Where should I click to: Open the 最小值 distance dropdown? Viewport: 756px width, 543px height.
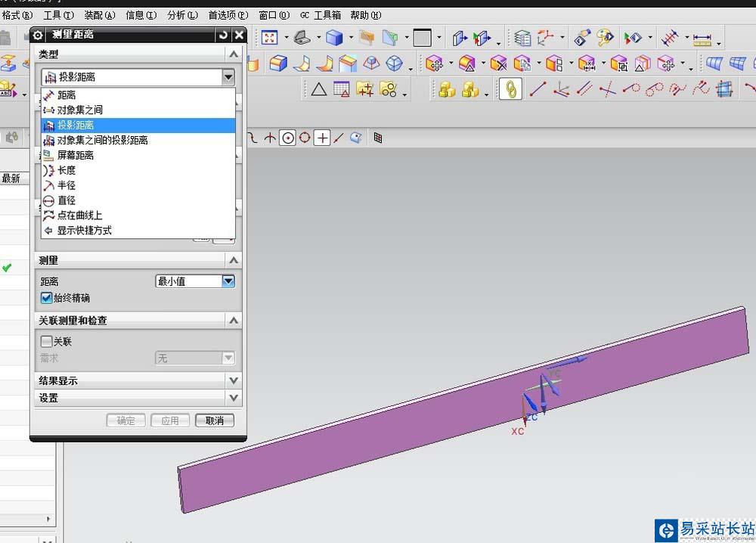tap(195, 281)
